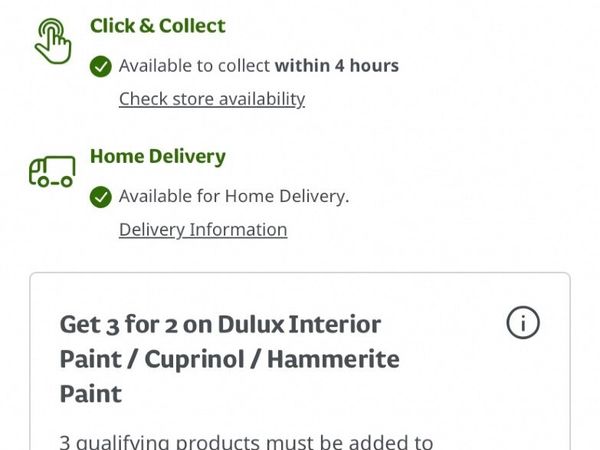Click the last word Paint in offer title
Screen dimensions: 600x450
point(91,393)
